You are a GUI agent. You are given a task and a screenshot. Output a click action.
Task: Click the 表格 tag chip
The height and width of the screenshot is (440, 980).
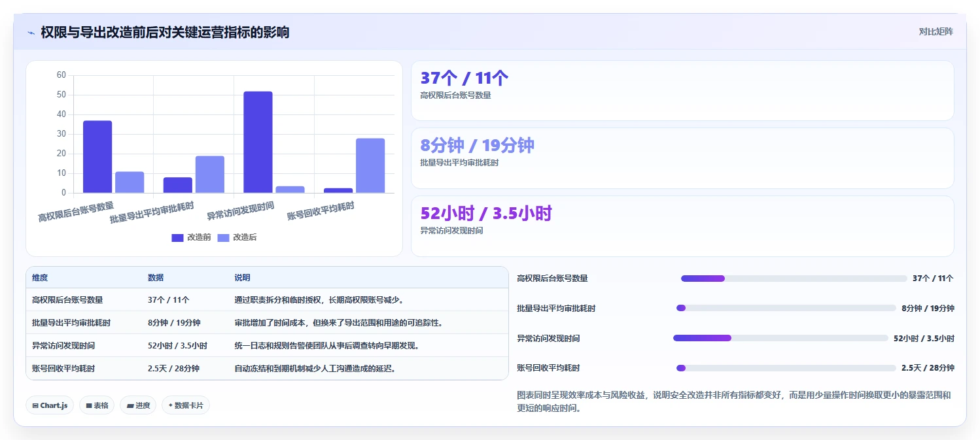point(97,405)
